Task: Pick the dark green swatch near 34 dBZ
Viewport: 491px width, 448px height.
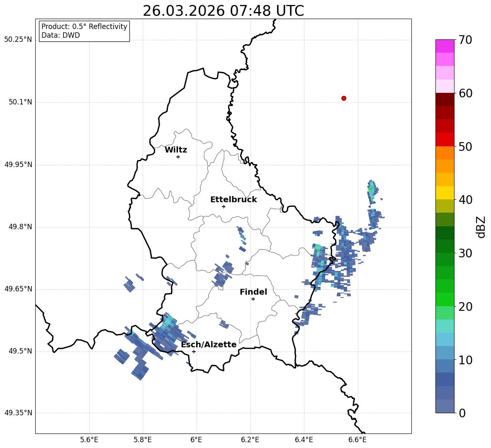Action: click(x=445, y=233)
